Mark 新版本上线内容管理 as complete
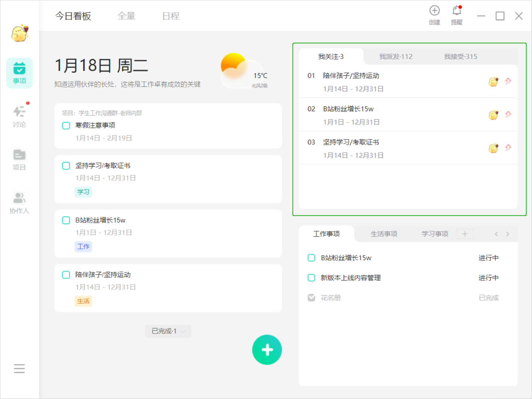The height and width of the screenshot is (399, 532). (x=311, y=278)
